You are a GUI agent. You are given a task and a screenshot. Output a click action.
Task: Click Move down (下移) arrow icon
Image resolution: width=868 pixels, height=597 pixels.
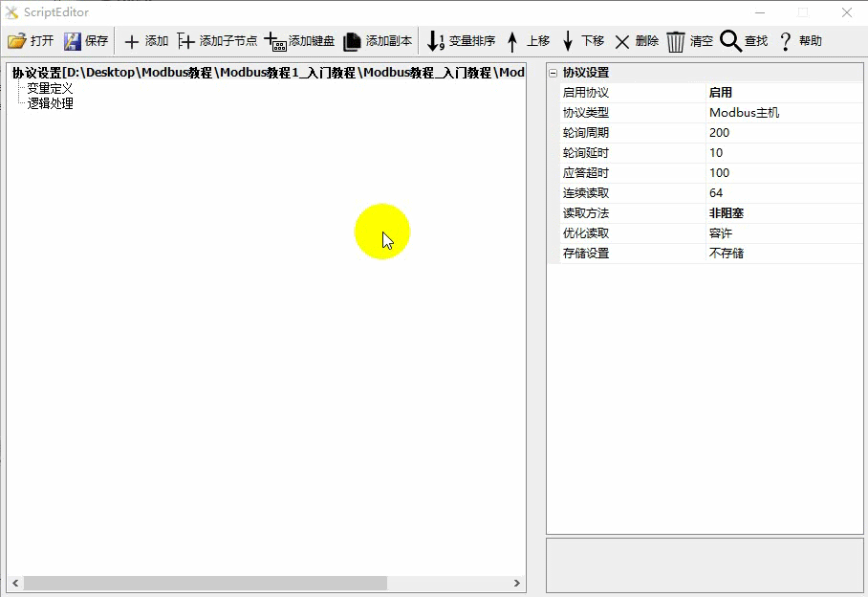[x=568, y=41]
